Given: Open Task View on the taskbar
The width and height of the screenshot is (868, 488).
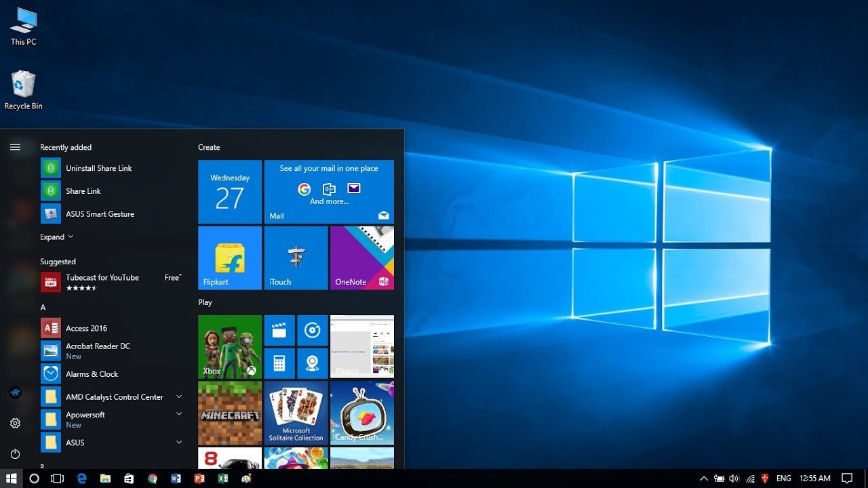Looking at the screenshot, I should [x=58, y=479].
